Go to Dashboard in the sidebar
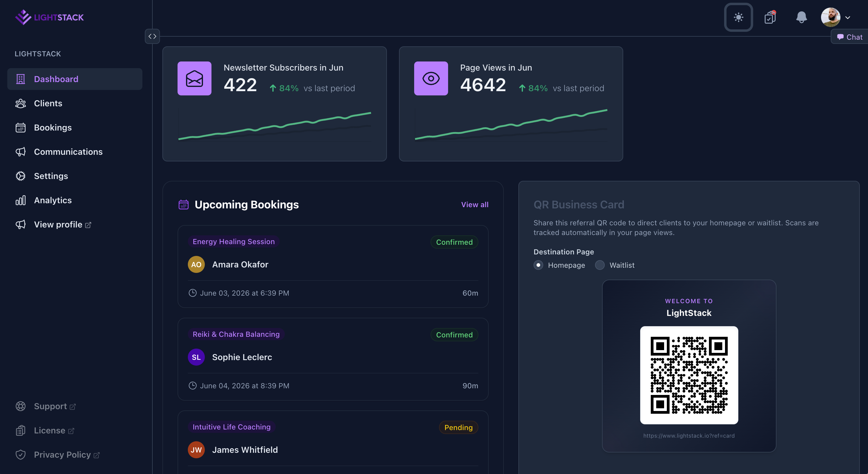This screenshot has height=474, width=868. [75, 79]
